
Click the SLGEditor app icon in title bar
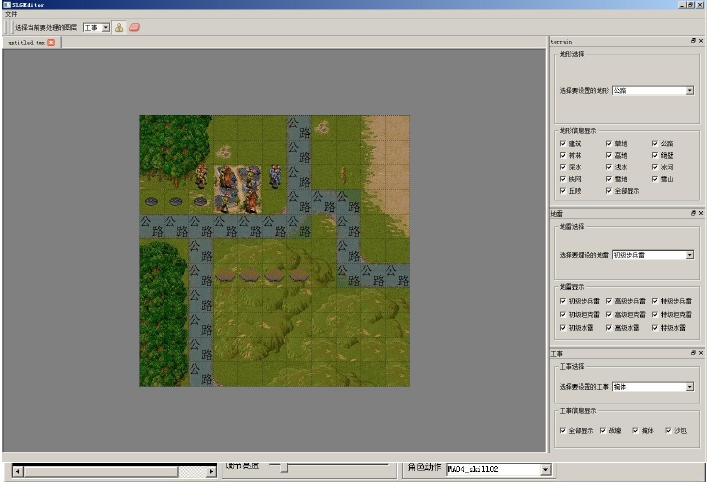pos(7,5)
